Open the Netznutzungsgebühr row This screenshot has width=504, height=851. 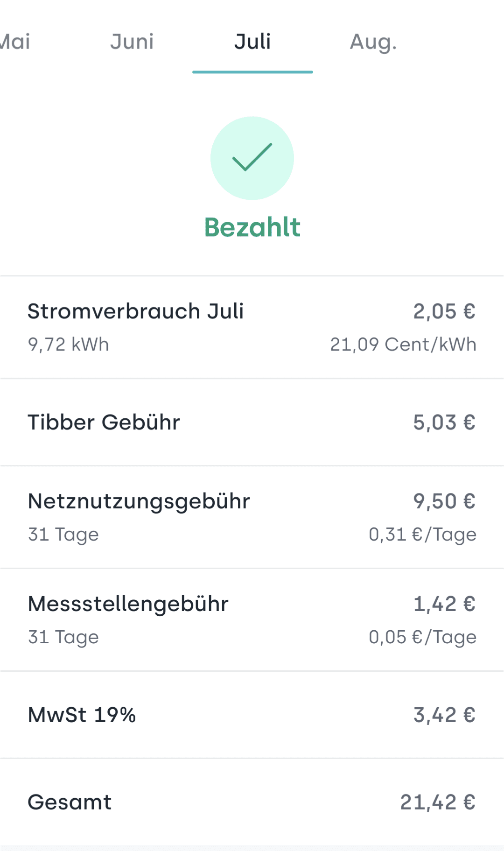[x=252, y=517]
